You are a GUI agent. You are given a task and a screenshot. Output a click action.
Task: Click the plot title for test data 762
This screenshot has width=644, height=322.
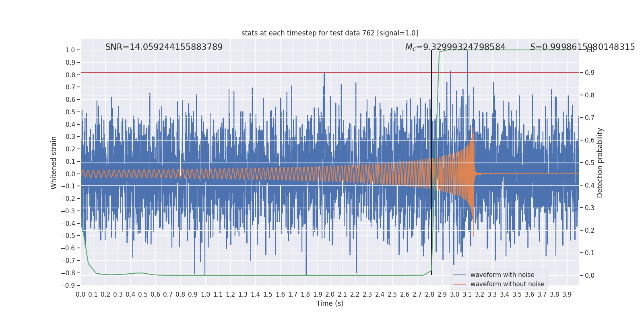[330, 33]
